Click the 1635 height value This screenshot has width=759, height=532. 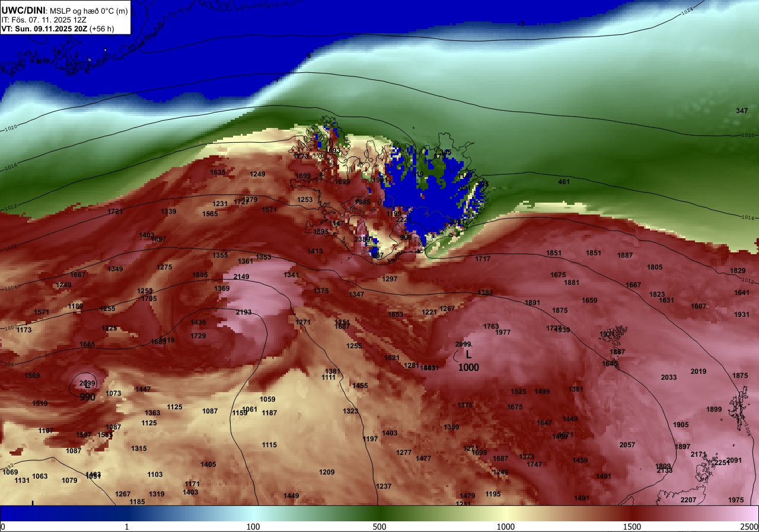pyautogui.click(x=218, y=172)
